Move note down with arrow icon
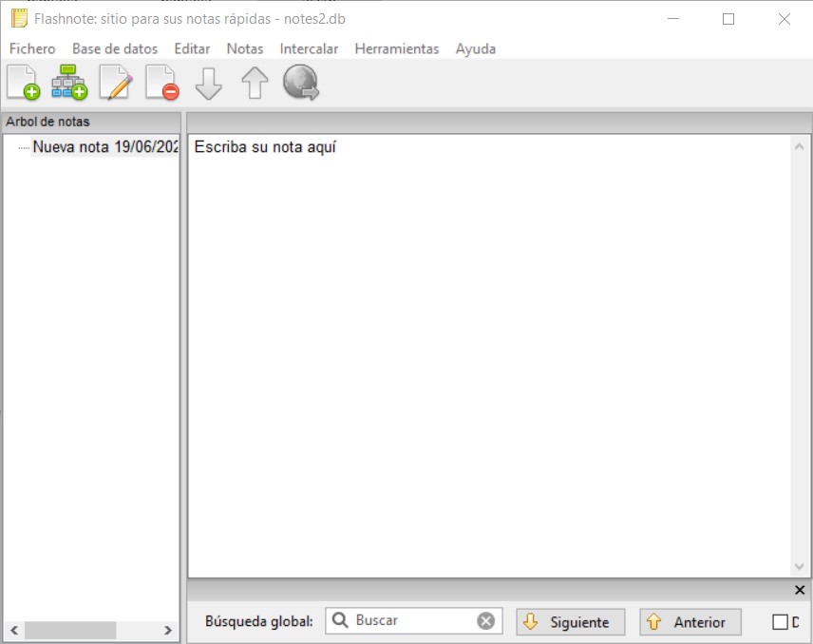This screenshot has width=813, height=644. click(208, 84)
